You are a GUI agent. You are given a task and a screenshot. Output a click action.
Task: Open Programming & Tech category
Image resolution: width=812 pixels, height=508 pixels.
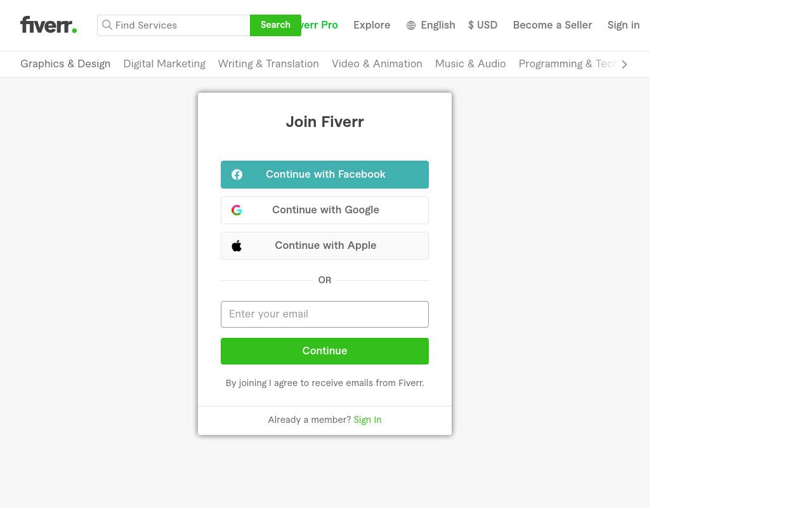click(x=566, y=64)
